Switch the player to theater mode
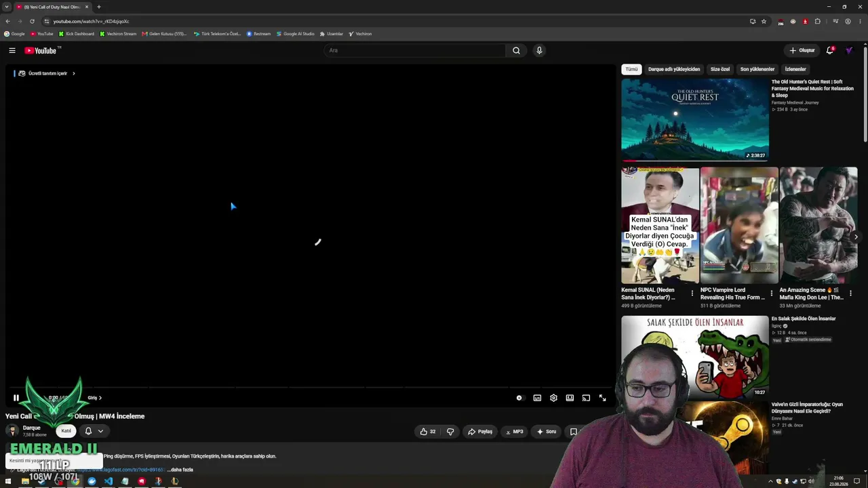Screen dimensions: 868x488 click(x=570, y=398)
